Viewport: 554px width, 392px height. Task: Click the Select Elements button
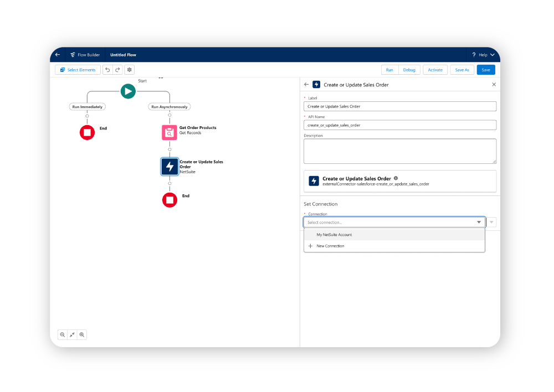pyautogui.click(x=78, y=70)
